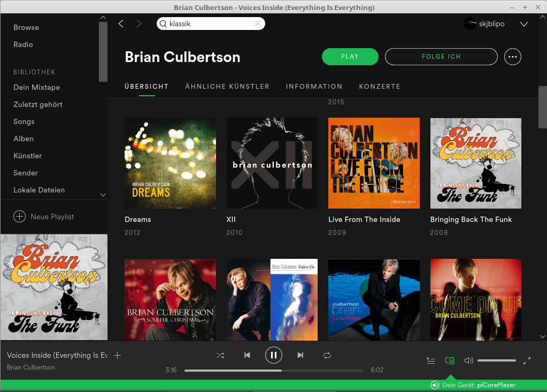
Task: Open the devices available icon
Action: (450, 360)
